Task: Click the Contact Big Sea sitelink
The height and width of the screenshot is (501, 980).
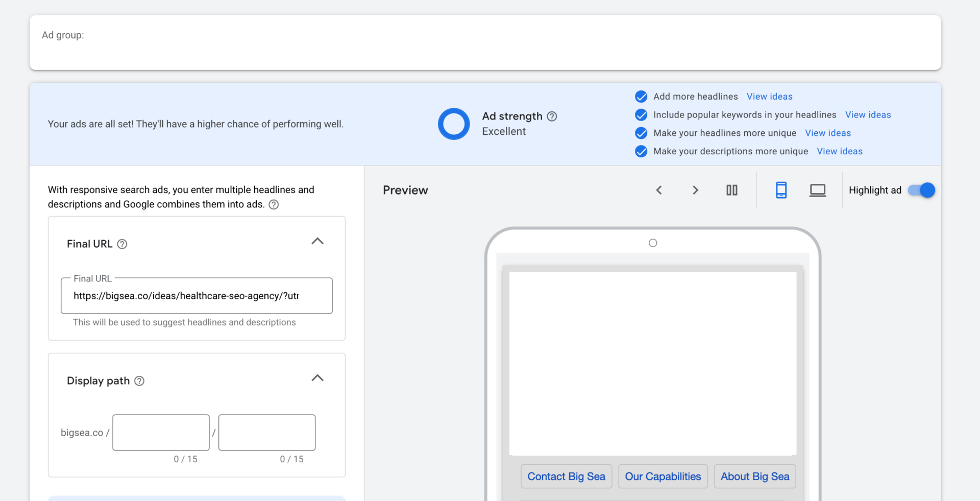Action: (566, 476)
